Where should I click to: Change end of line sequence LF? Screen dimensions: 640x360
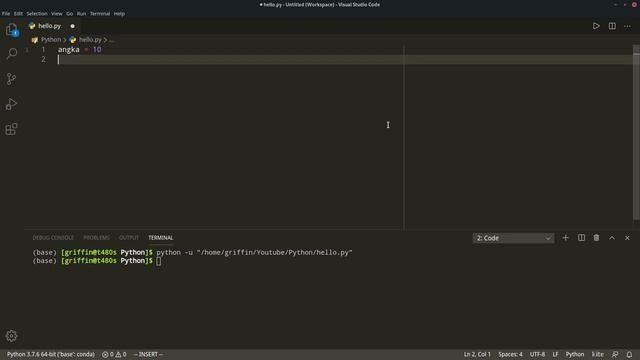(555, 354)
